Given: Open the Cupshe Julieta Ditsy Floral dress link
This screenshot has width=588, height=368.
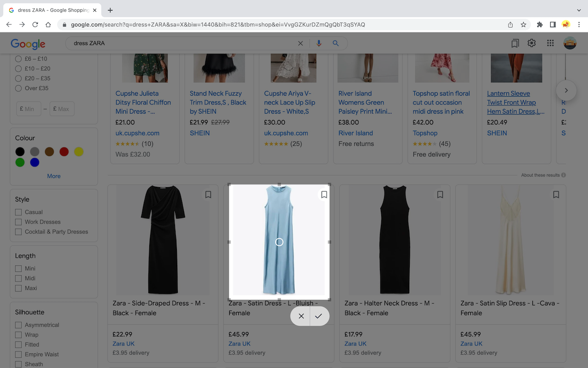Looking at the screenshot, I should (x=143, y=103).
